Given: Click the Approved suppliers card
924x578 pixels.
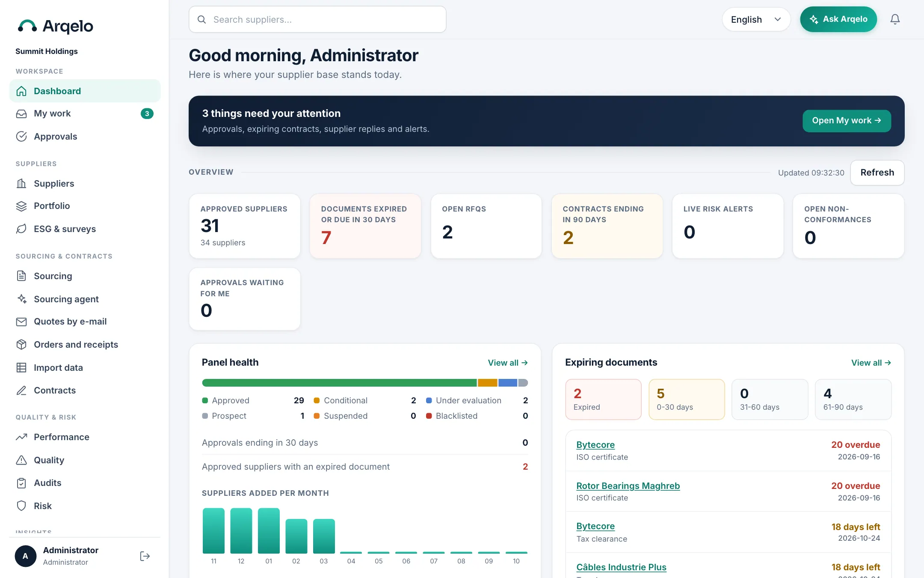Looking at the screenshot, I should tap(245, 226).
